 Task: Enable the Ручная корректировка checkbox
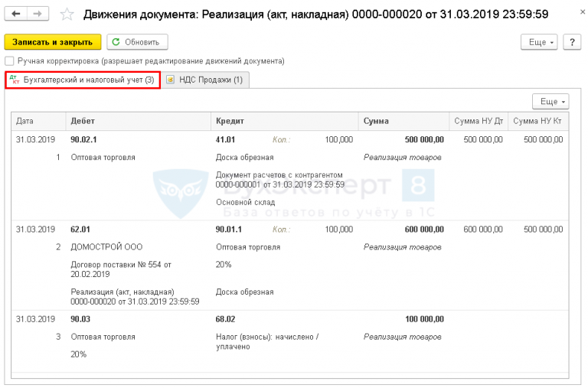tap(9, 60)
